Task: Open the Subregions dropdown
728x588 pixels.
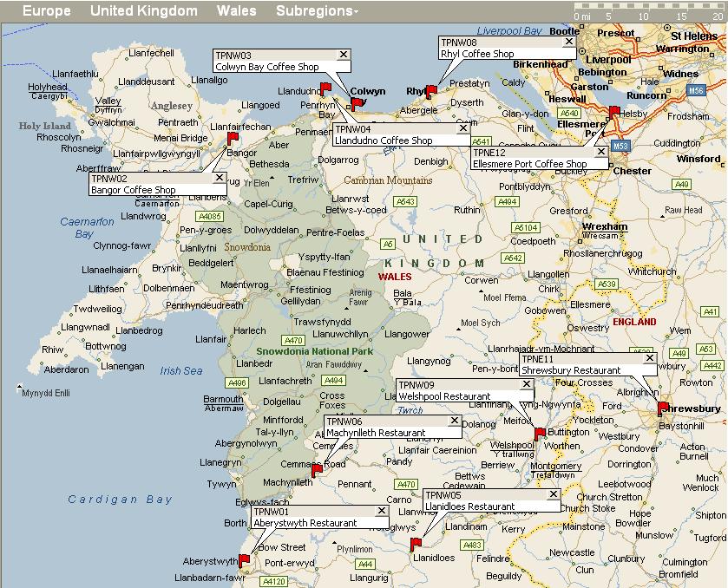Action: [x=317, y=11]
